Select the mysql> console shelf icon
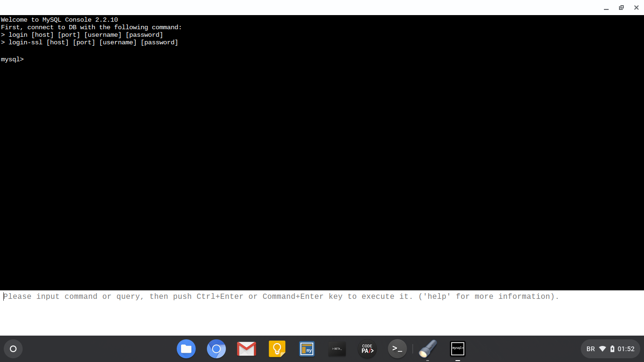This screenshot has height=362, width=644. pos(458,349)
